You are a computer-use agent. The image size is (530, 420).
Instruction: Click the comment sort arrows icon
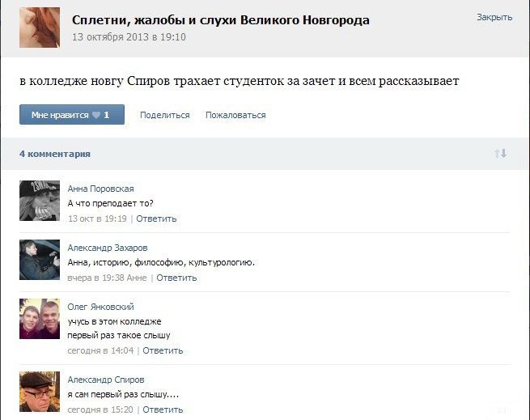coord(500,154)
